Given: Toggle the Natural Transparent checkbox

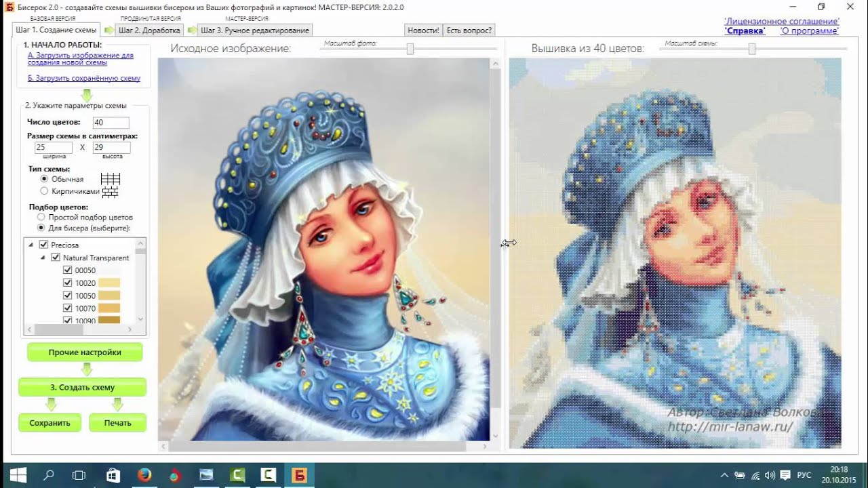Looking at the screenshot, I should pyautogui.click(x=56, y=258).
